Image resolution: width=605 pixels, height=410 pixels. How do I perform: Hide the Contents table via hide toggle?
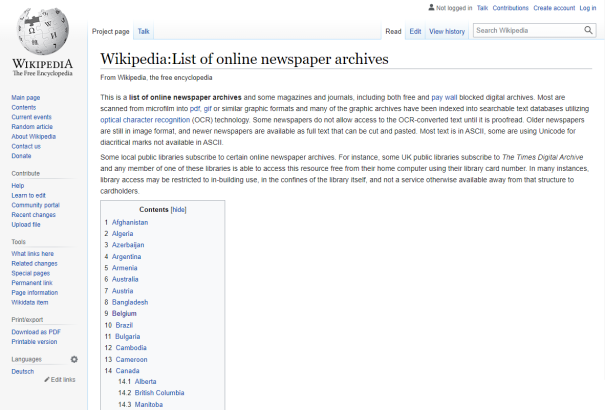click(x=179, y=209)
